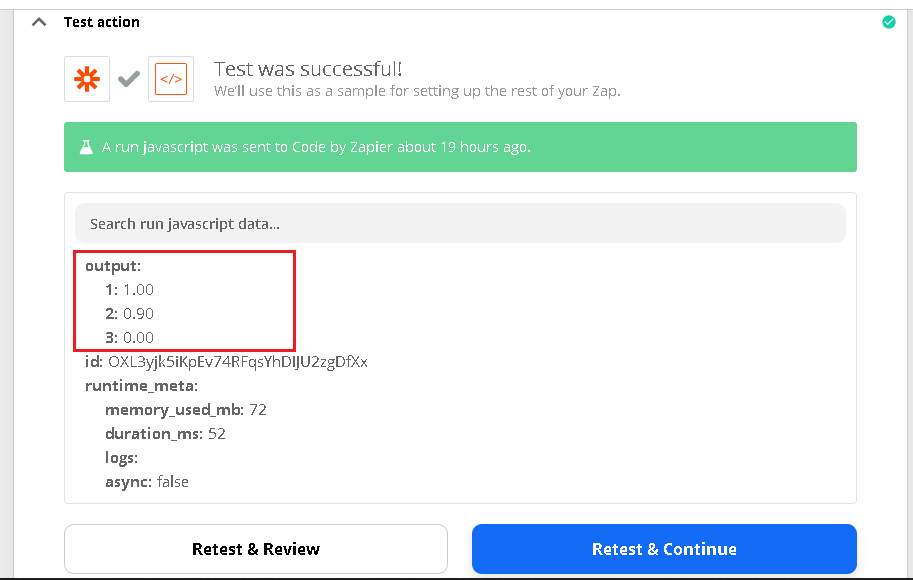The height and width of the screenshot is (580, 913).
Task: Collapse the Test action section
Action: coord(38,20)
